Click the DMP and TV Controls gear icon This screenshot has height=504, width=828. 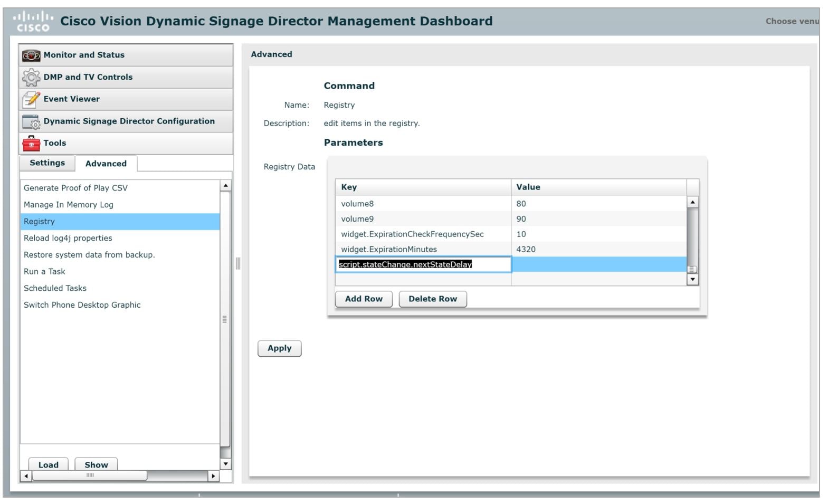click(31, 78)
